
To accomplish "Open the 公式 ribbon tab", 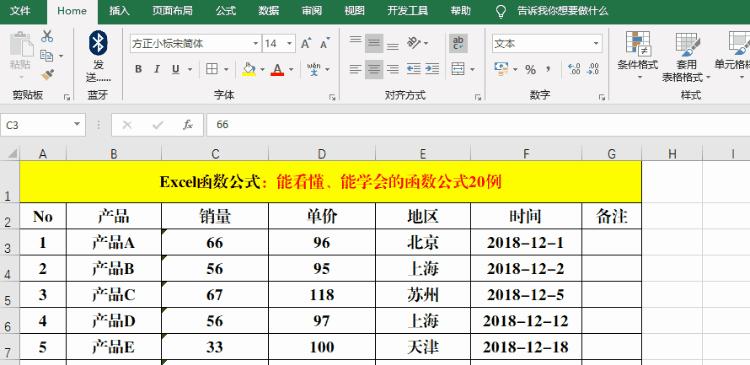I will coord(225,11).
